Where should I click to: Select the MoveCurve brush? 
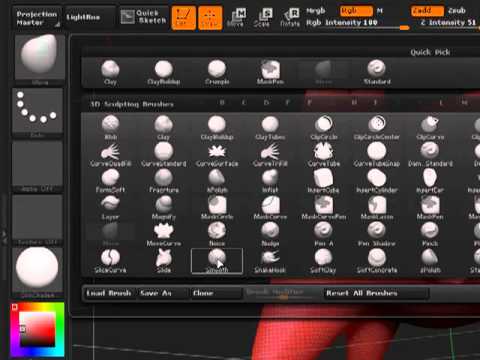point(163,234)
